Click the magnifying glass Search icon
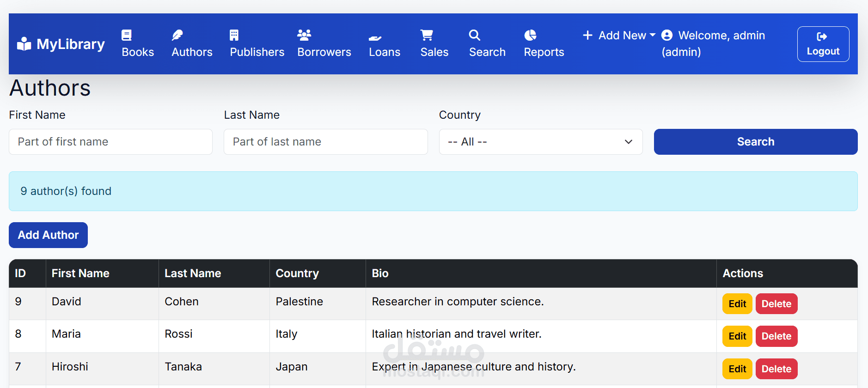This screenshot has height=388, width=868. point(475,35)
